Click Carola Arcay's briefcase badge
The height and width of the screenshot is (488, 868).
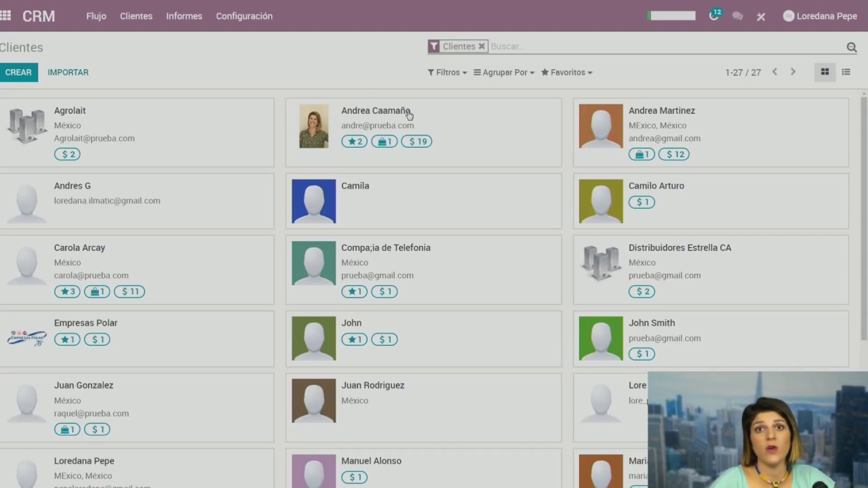pyautogui.click(x=97, y=291)
